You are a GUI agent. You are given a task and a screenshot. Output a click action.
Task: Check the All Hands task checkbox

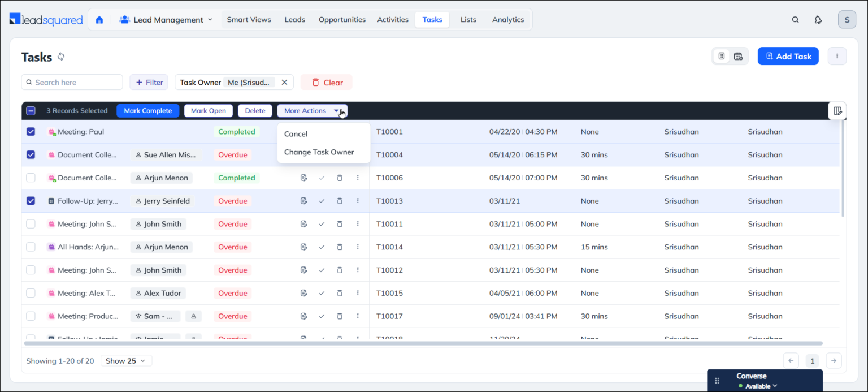[31, 247]
